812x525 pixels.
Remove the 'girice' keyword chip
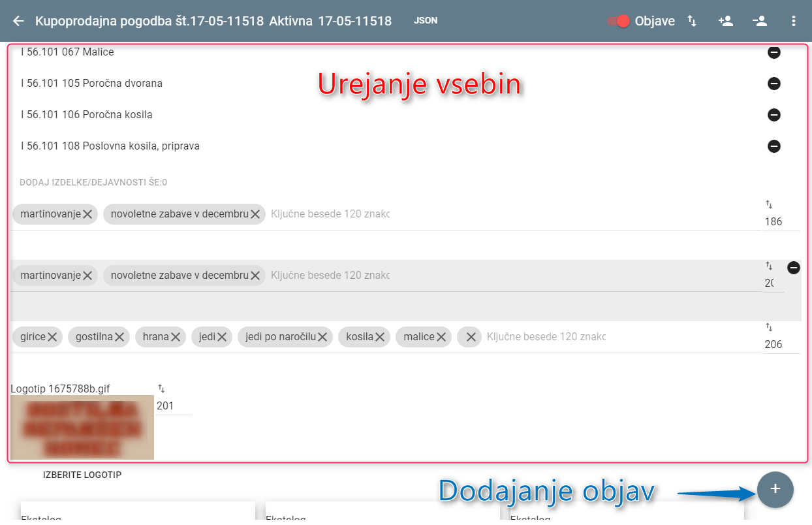(53, 337)
